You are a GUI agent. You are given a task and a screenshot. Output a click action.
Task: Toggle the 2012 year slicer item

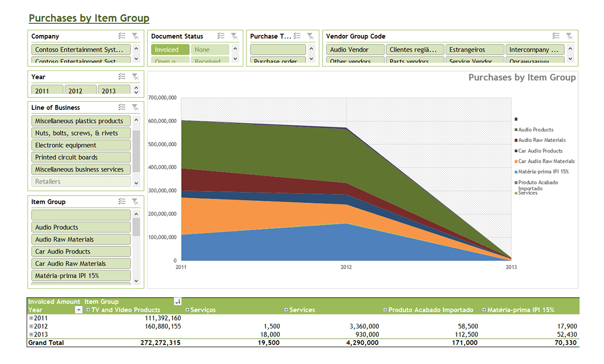(x=81, y=90)
